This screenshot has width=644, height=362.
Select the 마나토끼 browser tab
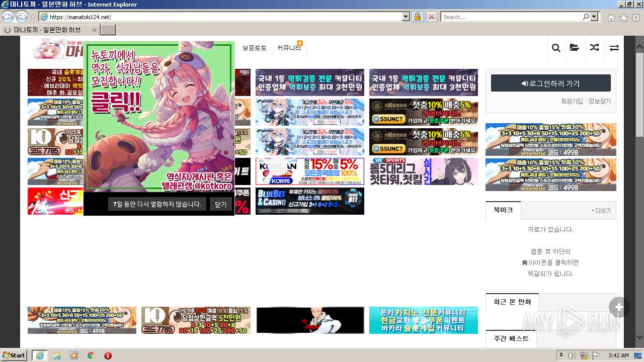point(50,30)
